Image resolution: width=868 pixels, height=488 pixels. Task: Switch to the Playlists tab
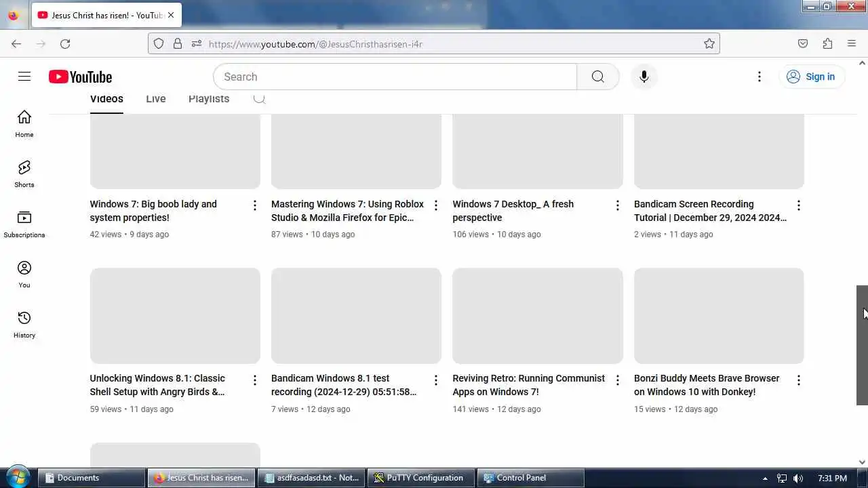209,99
